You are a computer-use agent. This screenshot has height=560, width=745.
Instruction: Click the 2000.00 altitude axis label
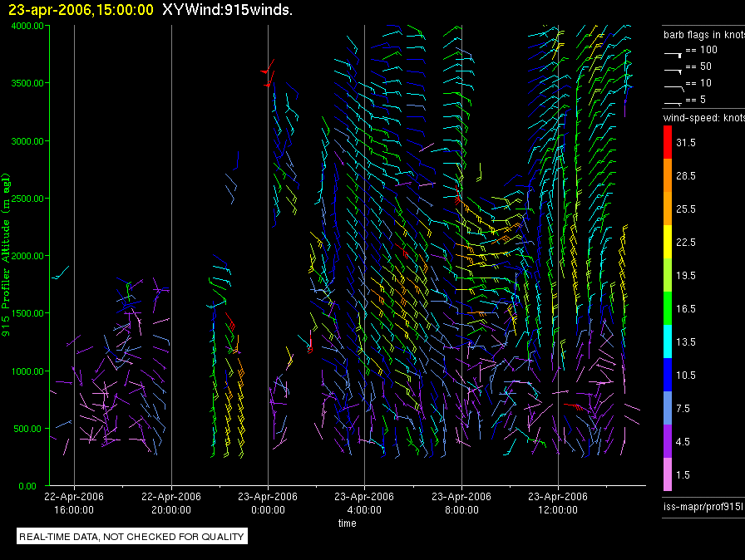[x=27, y=256]
